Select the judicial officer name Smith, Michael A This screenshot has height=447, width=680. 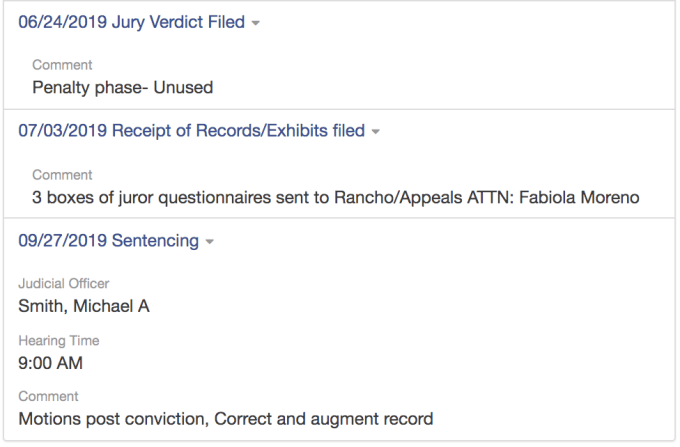84,306
